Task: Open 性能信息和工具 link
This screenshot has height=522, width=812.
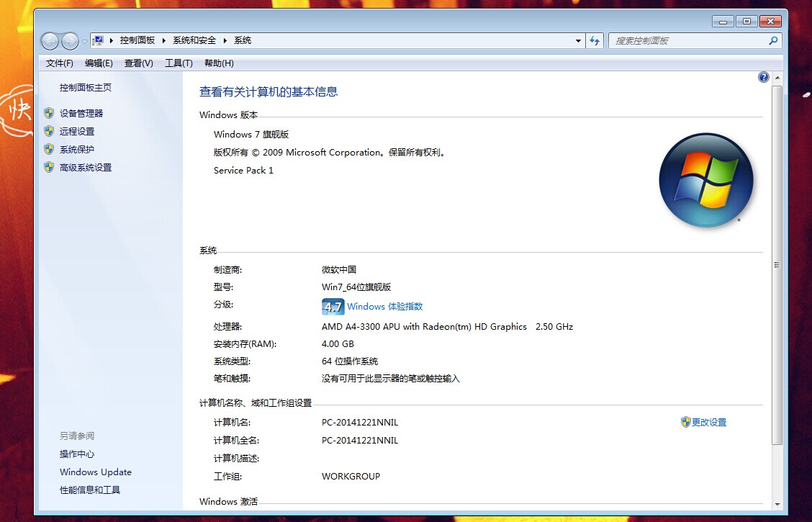Action: click(x=89, y=490)
